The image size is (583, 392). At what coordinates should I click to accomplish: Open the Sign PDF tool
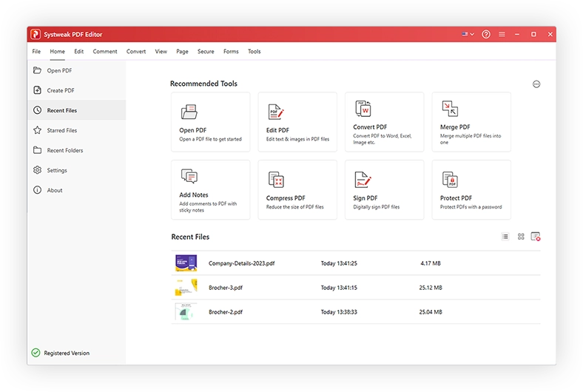[363, 179]
